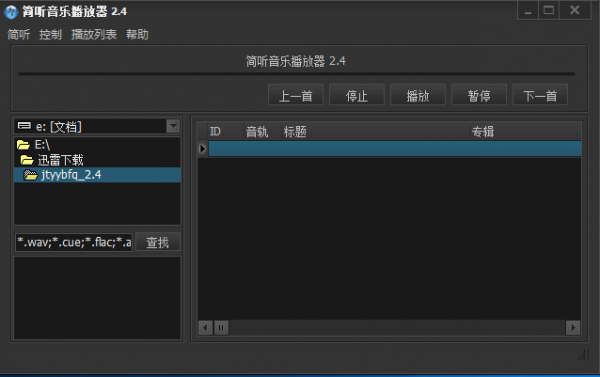Open the 控制 menu

coord(50,34)
